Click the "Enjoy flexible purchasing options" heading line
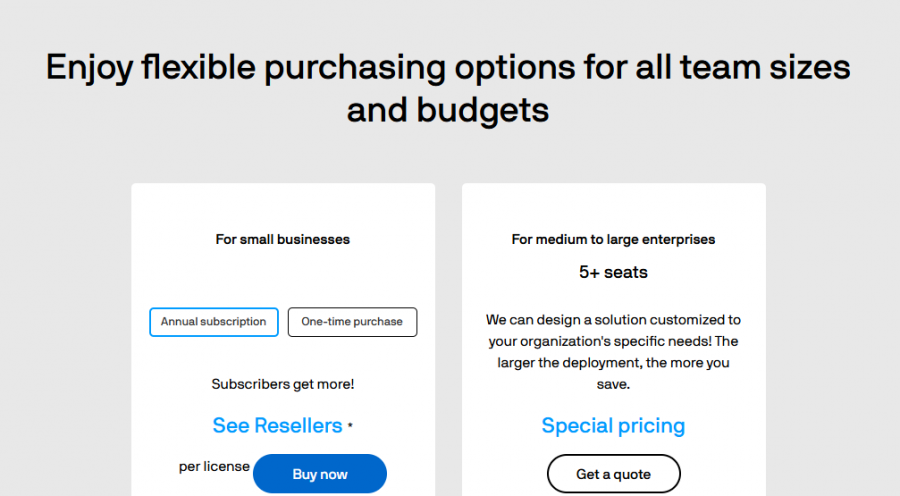Screen dimensions: 900x496 coord(448,68)
